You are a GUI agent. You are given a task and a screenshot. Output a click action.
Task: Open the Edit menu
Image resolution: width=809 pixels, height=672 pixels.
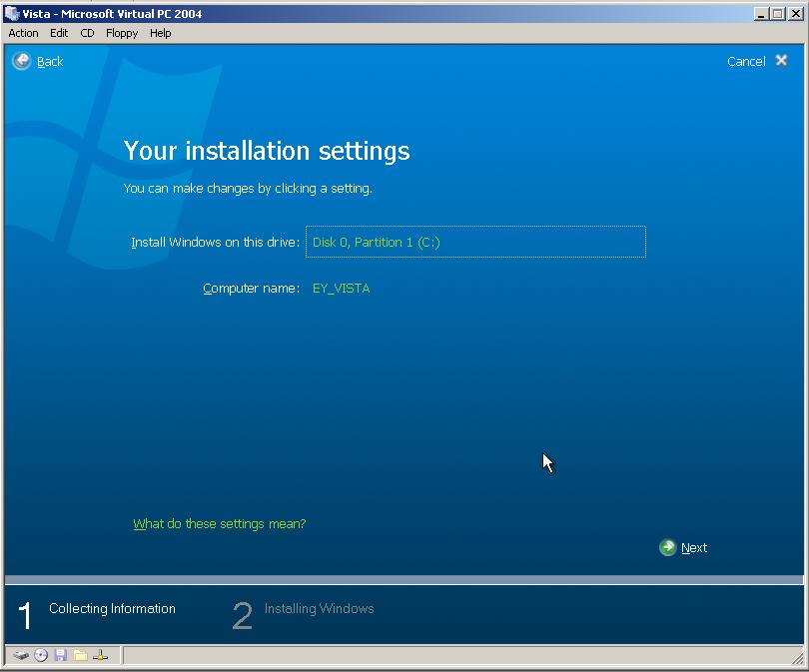tap(59, 33)
